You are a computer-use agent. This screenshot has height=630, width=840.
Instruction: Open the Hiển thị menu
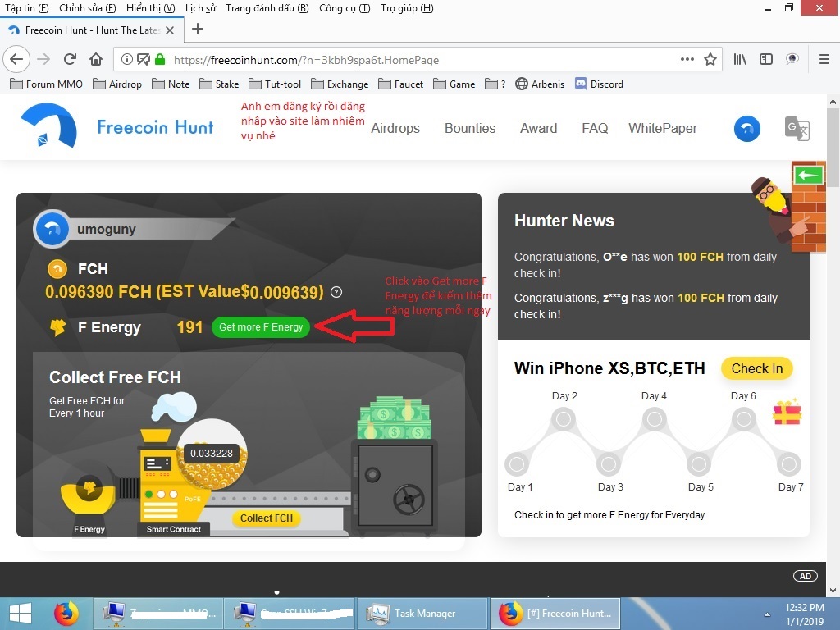click(x=151, y=8)
